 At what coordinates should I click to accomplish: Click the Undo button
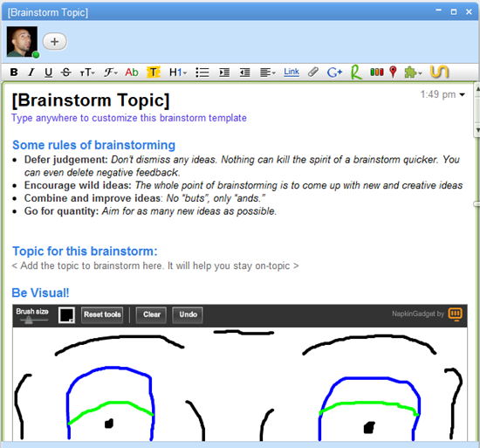pos(188,314)
